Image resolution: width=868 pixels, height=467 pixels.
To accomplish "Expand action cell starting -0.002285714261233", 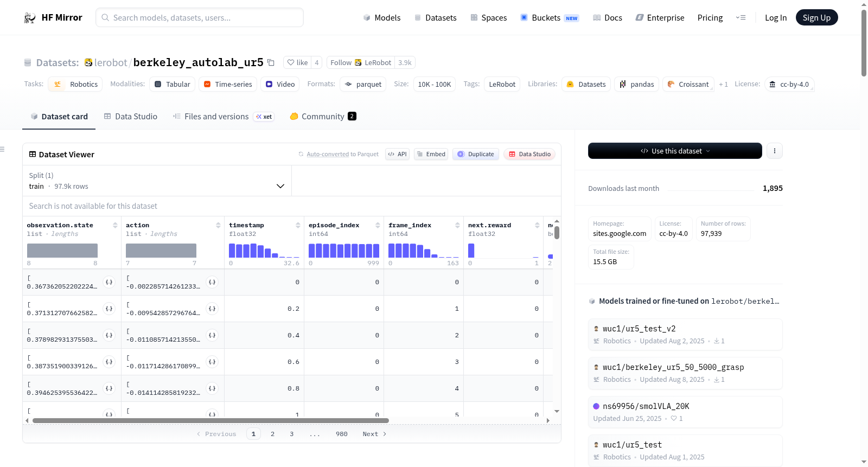I will pyautogui.click(x=212, y=282).
